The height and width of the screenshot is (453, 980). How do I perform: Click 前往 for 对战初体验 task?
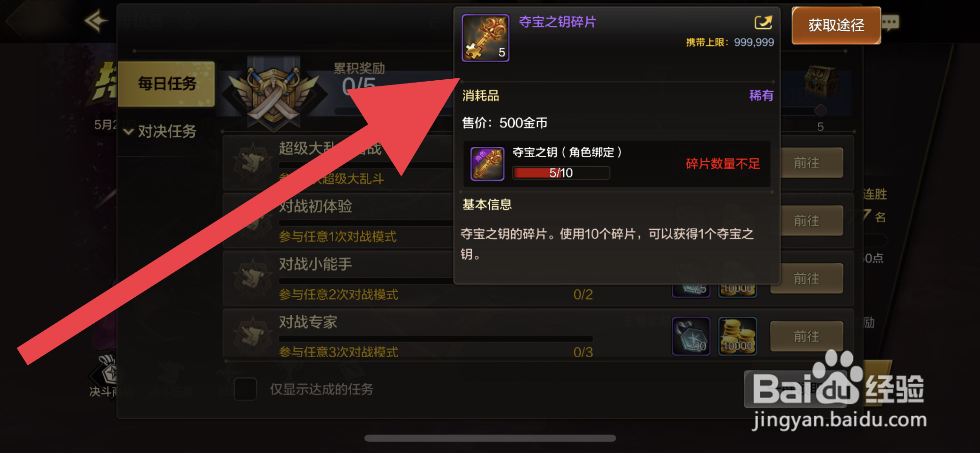[x=807, y=220]
